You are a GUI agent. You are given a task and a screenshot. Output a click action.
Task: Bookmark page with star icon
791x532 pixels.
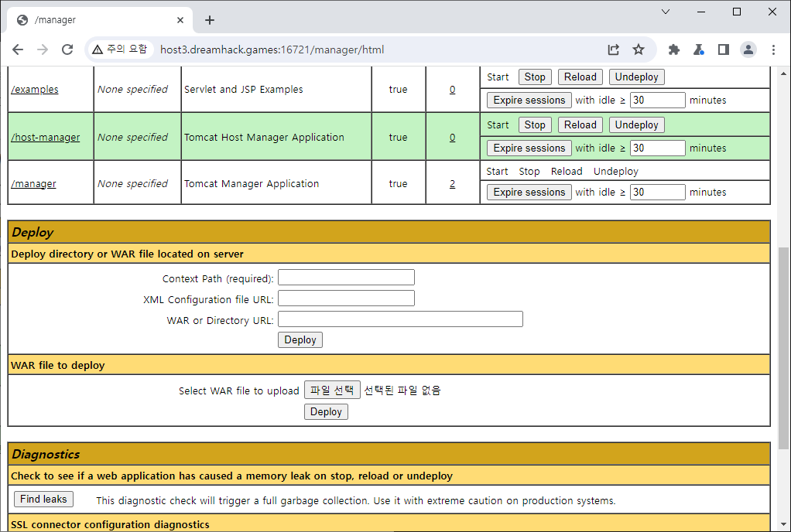pyautogui.click(x=639, y=49)
